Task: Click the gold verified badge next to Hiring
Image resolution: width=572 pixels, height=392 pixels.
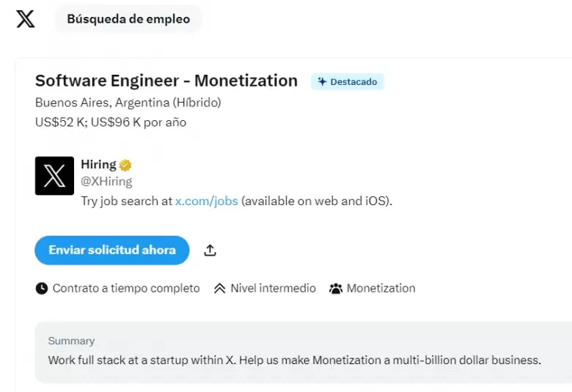Action: 125,166
